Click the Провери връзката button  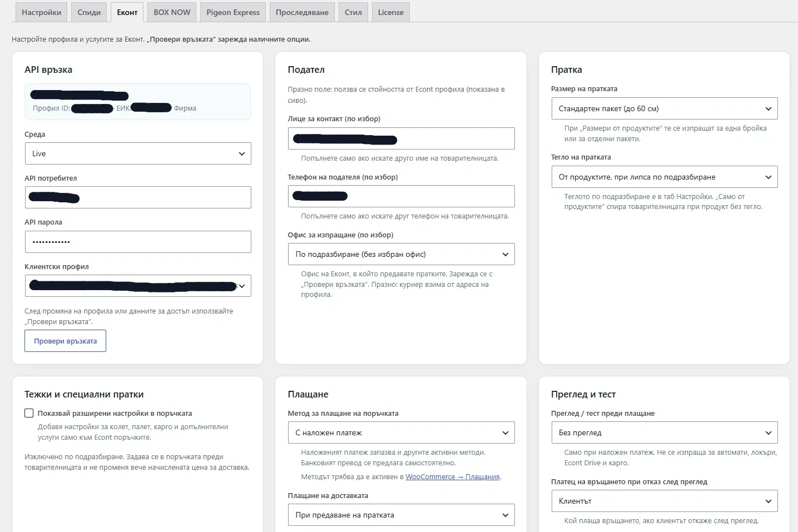[66, 341]
